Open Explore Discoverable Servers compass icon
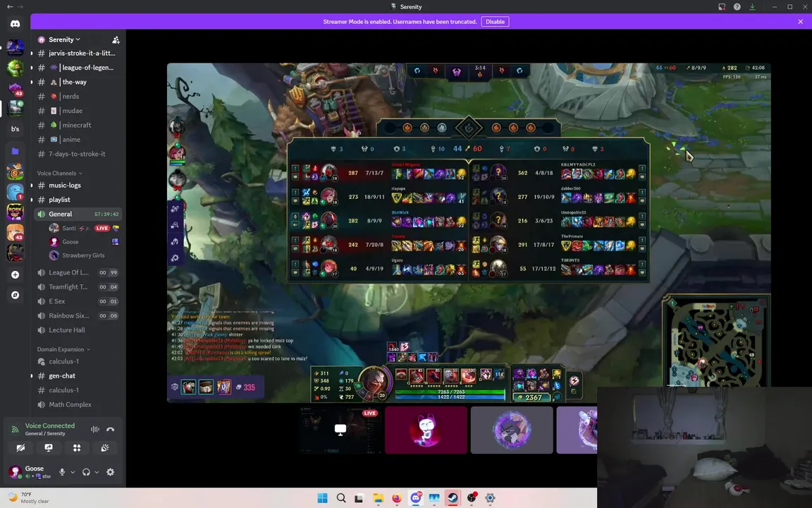 (15, 295)
